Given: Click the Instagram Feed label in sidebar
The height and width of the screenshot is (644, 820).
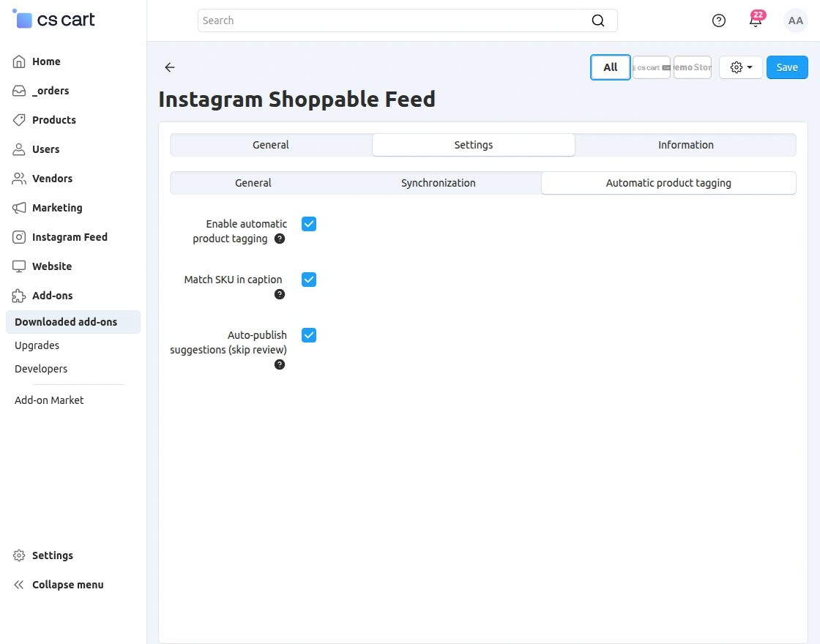Looking at the screenshot, I should (x=70, y=237).
